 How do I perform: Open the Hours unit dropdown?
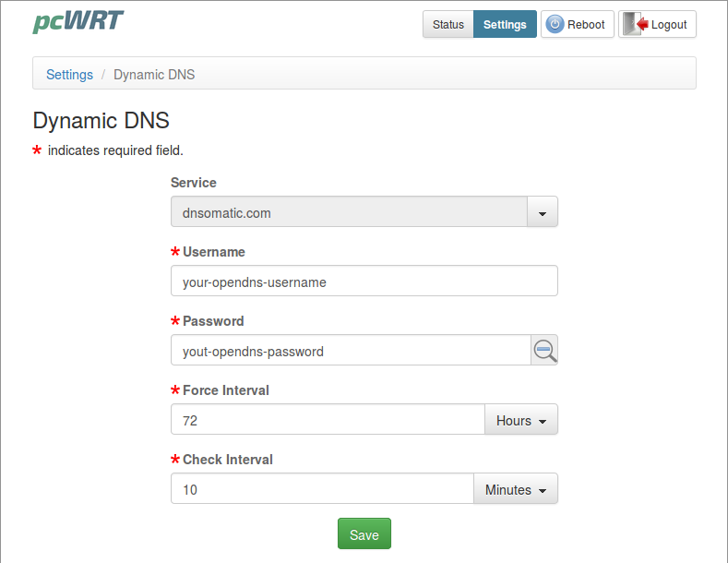[521, 419]
